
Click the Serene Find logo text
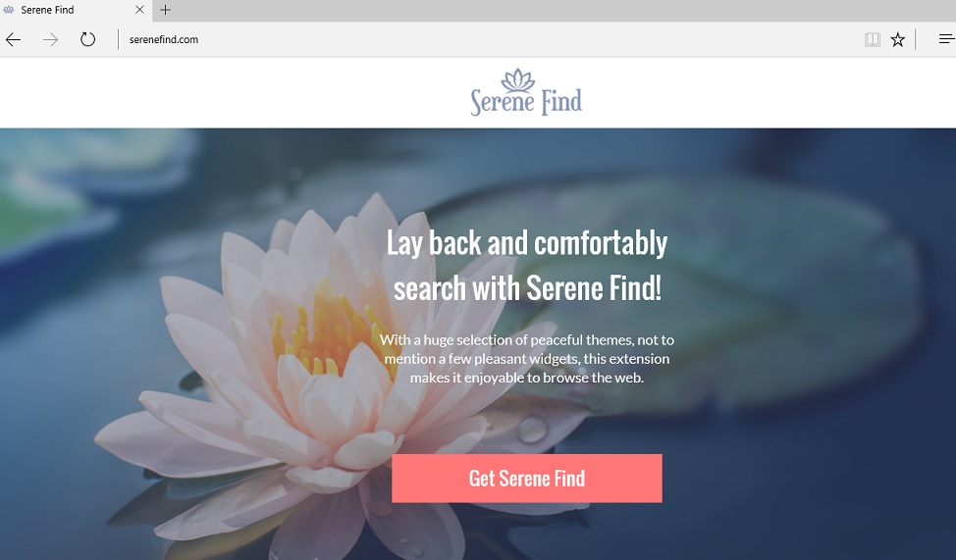point(526,101)
